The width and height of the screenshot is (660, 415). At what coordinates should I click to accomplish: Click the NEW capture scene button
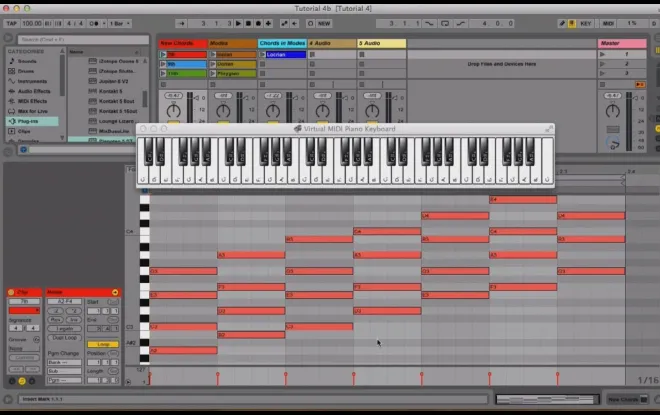point(324,24)
